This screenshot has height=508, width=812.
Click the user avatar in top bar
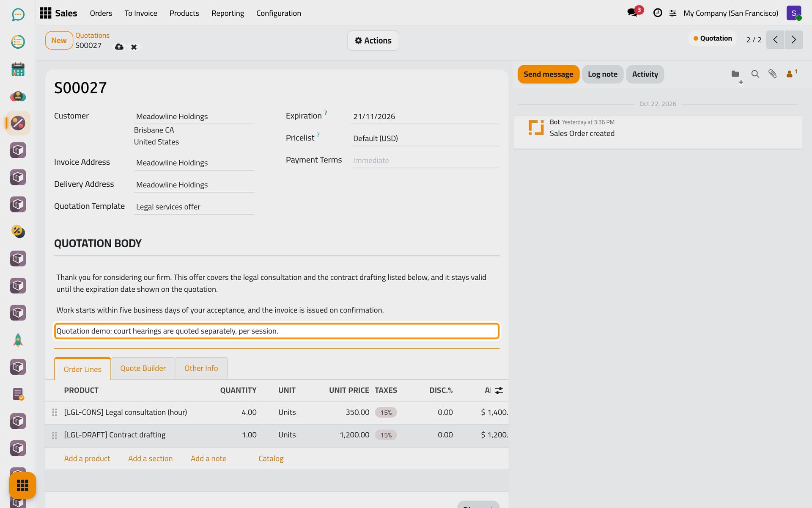[x=794, y=13]
